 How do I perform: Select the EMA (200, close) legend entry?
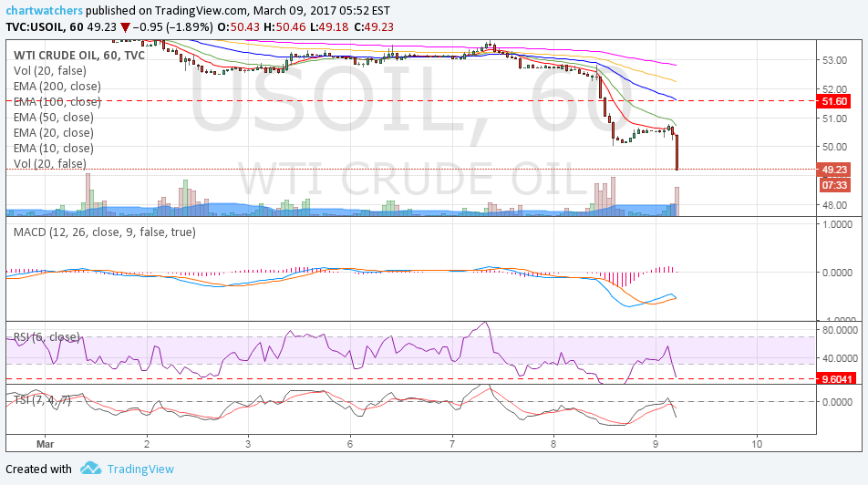57,86
